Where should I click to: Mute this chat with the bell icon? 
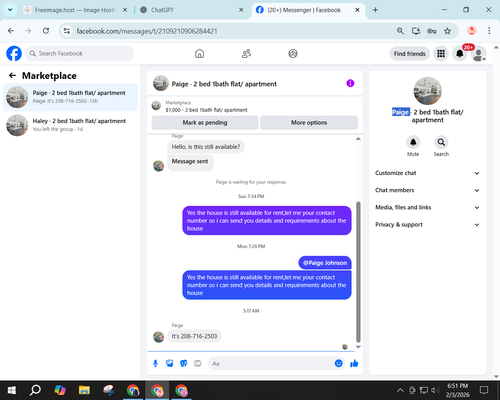413,142
